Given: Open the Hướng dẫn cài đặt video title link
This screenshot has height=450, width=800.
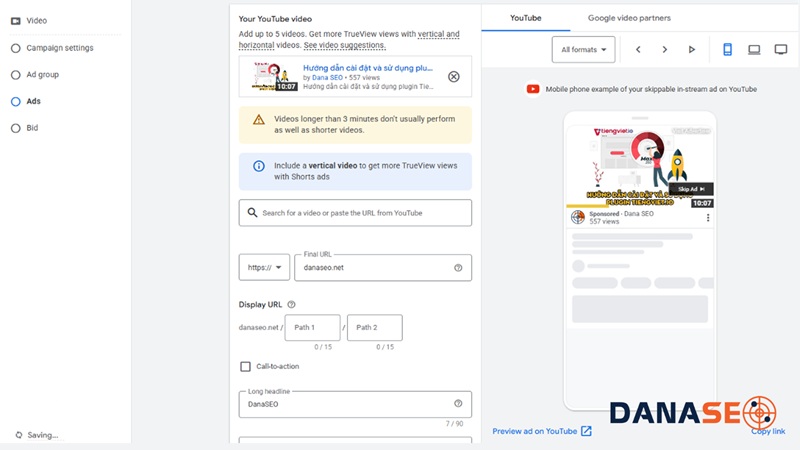Looking at the screenshot, I should click(x=368, y=67).
